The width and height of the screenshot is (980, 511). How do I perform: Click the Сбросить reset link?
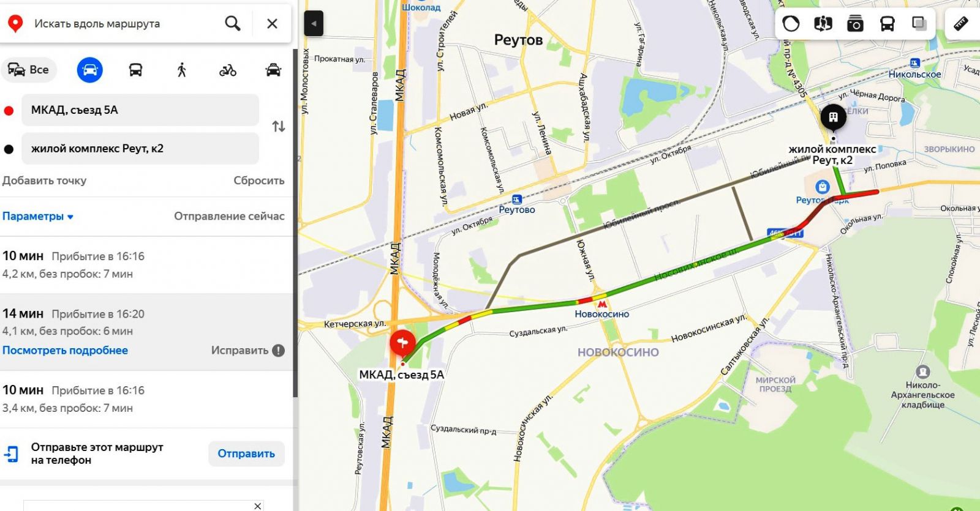(x=258, y=181)
